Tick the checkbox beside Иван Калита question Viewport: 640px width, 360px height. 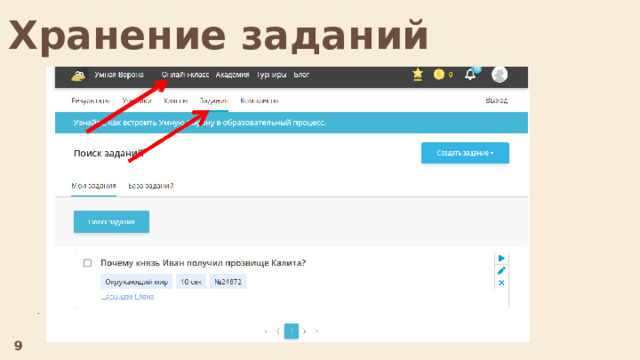click(x=87, y=263)
